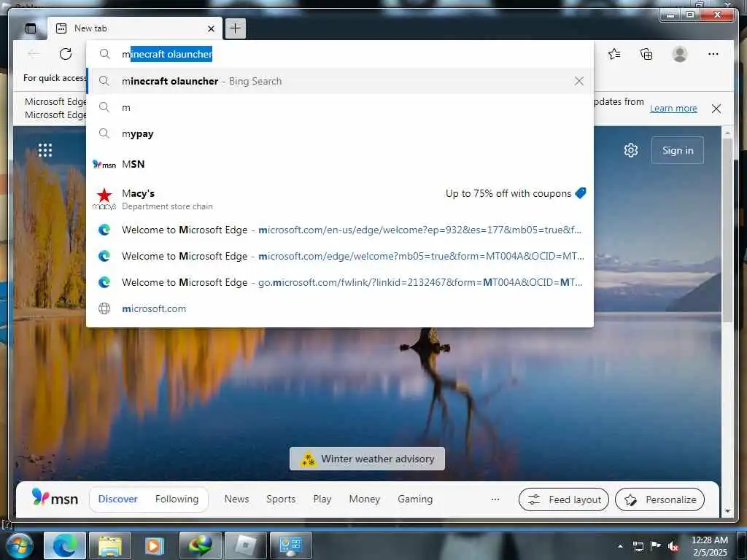Open the tab actions menu icon
This screenshot has width=747, height=560.
[x=31, y=28]
